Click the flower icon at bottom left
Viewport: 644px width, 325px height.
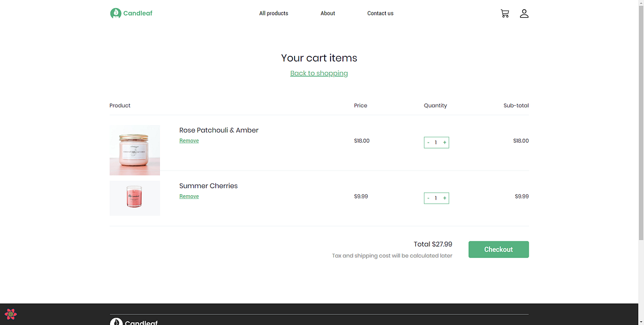(10, 314)
